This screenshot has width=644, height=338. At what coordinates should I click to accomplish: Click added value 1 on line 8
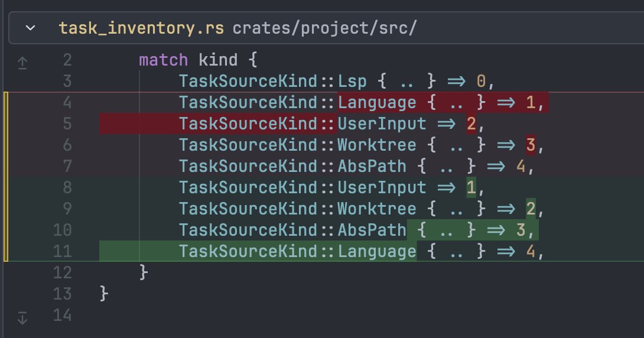471,188
